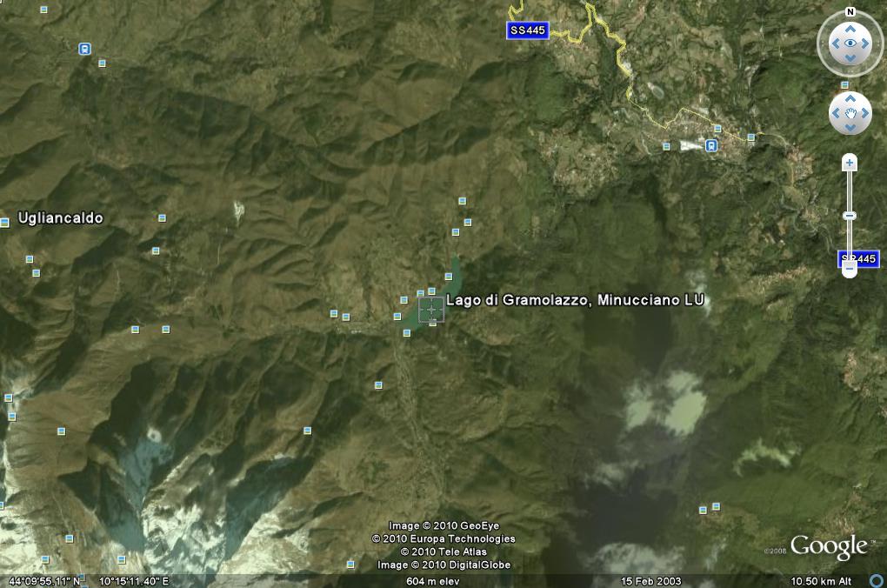887x588 pixels.
Task: Rotate view right with eye joystick arrow
Action: (865, 43)
